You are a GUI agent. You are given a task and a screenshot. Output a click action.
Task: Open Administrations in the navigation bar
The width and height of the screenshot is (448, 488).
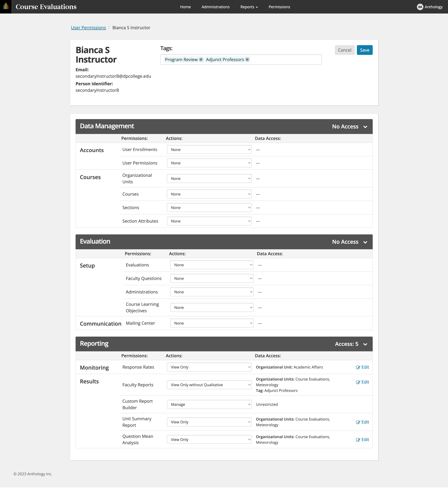click(x=215, y=7)
